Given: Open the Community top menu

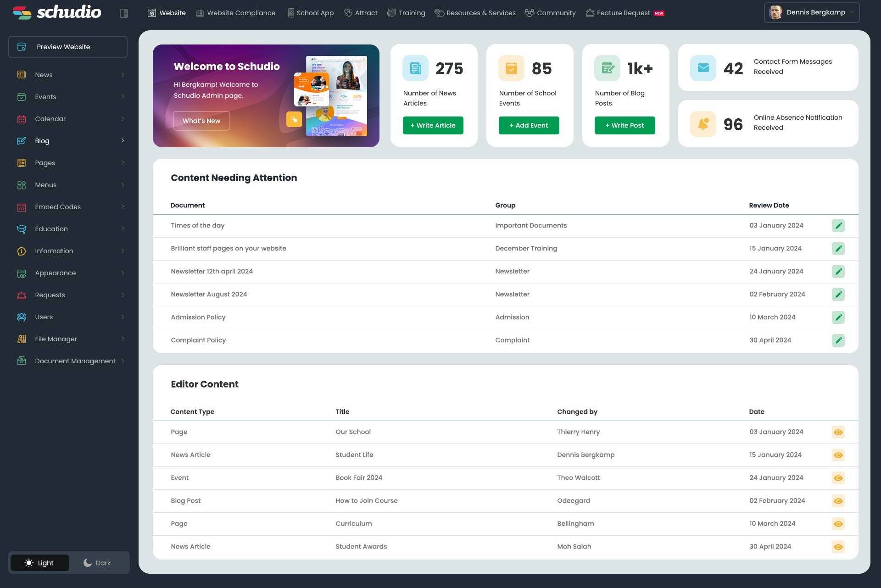Looking at the screenshot, I should coord(550,13).
